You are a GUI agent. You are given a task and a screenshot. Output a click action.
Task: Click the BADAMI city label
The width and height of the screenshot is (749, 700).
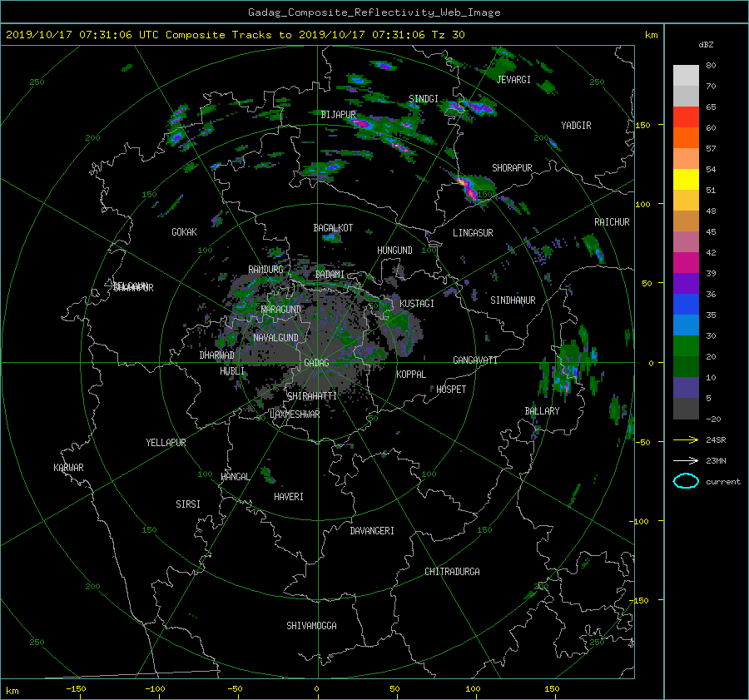tap(330, 275)
